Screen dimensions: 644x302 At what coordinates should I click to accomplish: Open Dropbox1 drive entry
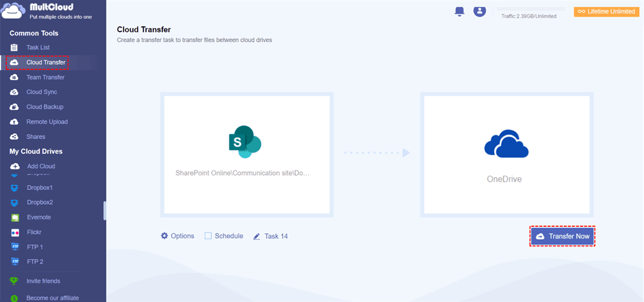click(39, 188)
